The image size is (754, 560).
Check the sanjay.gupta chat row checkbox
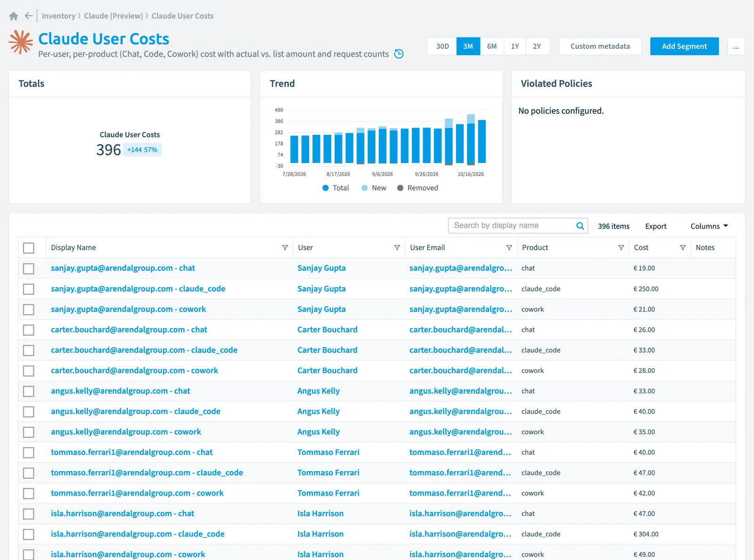(29, 268)
